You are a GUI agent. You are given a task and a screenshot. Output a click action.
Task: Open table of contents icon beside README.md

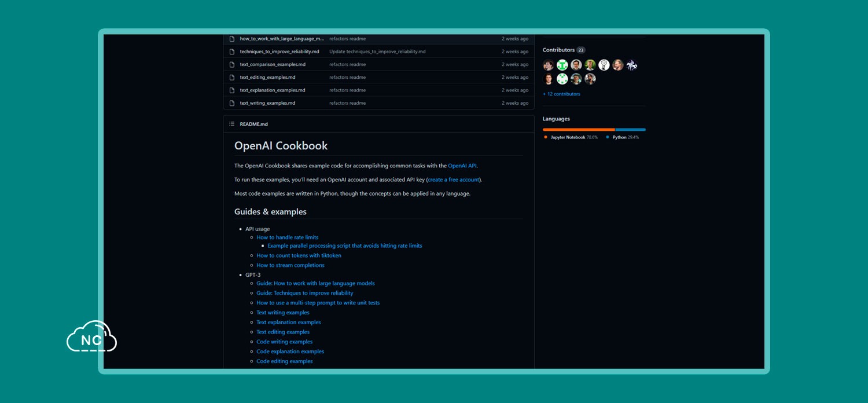pyautogui.click(x=232, y=124)
